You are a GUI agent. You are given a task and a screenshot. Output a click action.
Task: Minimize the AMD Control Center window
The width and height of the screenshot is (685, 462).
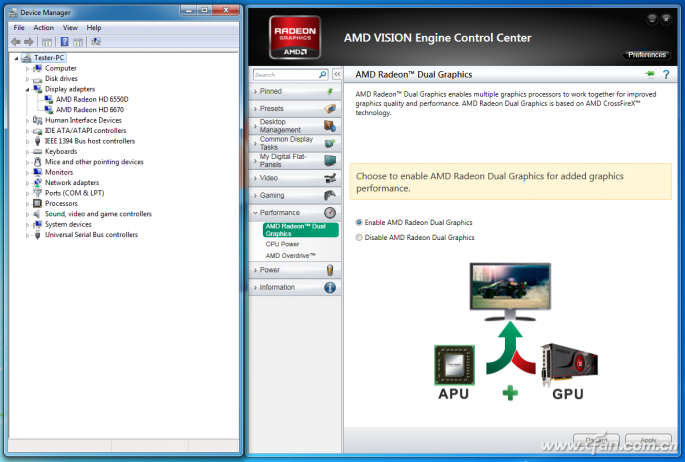pos(652,19)
